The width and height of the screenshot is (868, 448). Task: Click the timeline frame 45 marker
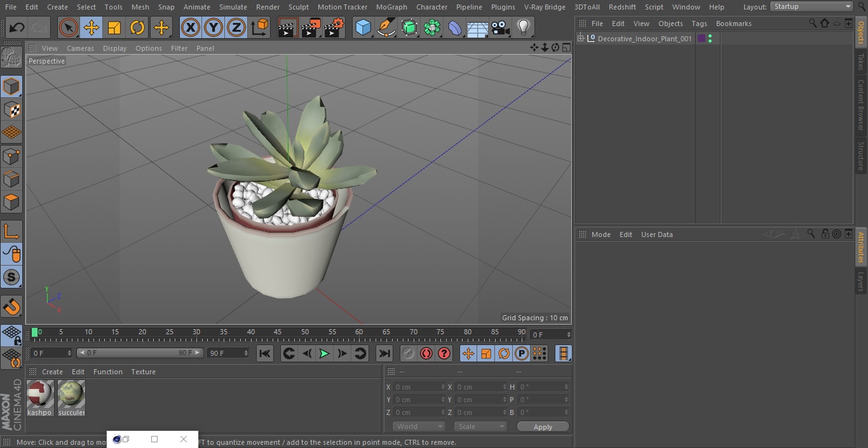pos(278,332)
